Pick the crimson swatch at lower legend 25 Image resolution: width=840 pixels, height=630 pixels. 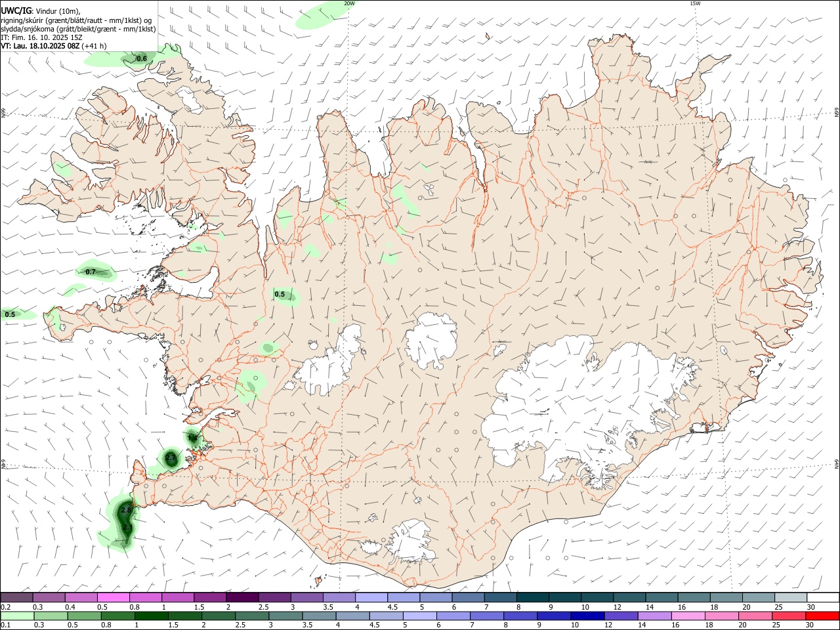pos(788,616)
